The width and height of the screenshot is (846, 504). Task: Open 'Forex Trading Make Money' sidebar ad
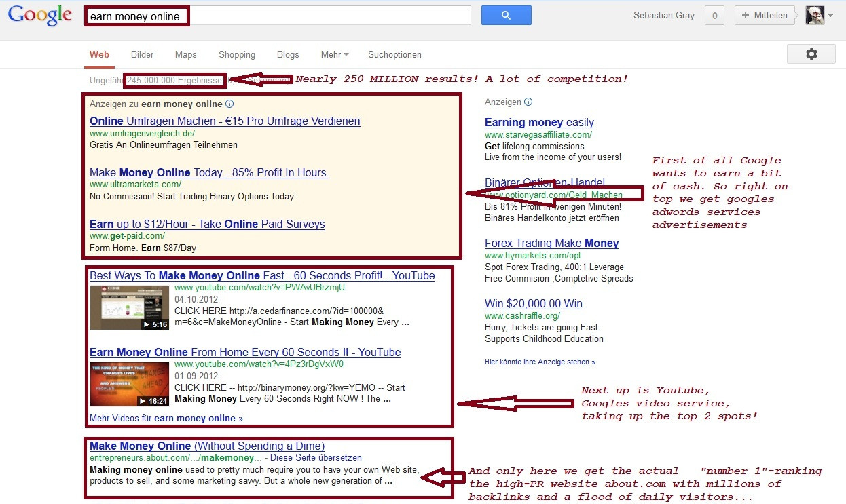552,244
